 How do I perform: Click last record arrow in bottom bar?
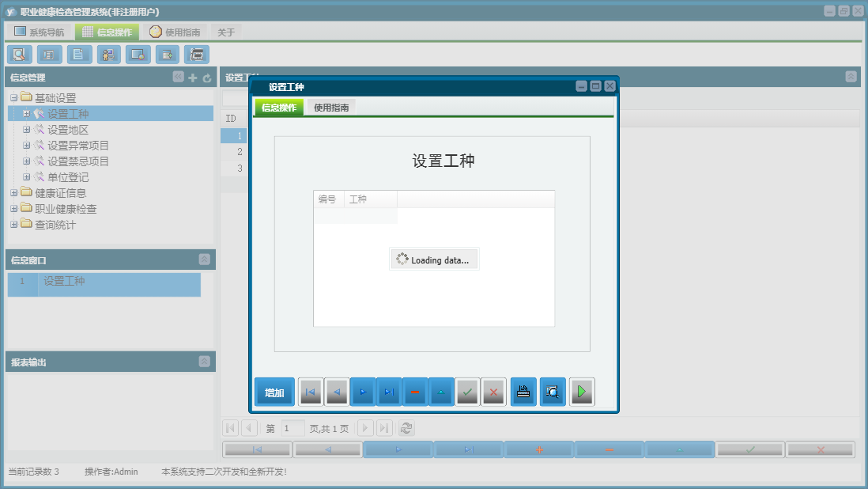(x=468, y=449)
